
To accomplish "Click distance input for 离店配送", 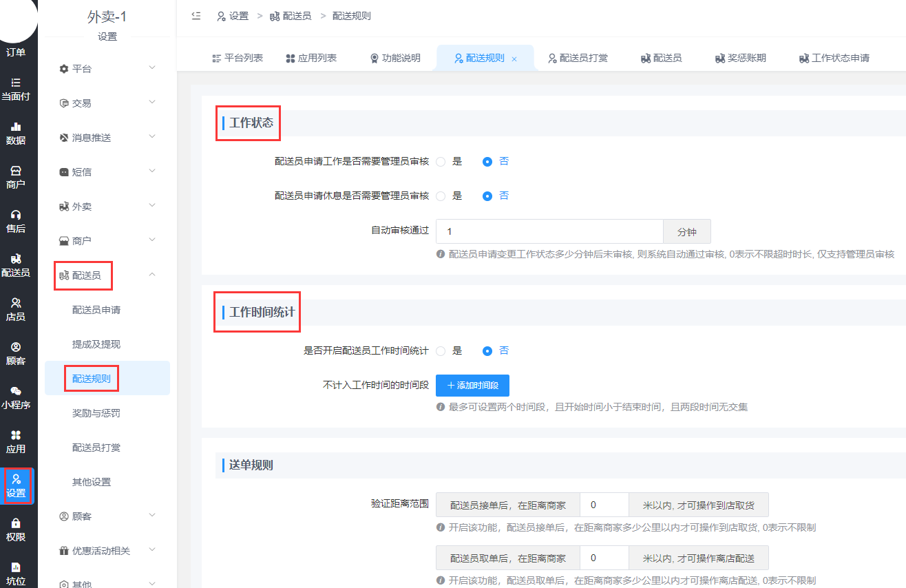I will tap(604, 557).
